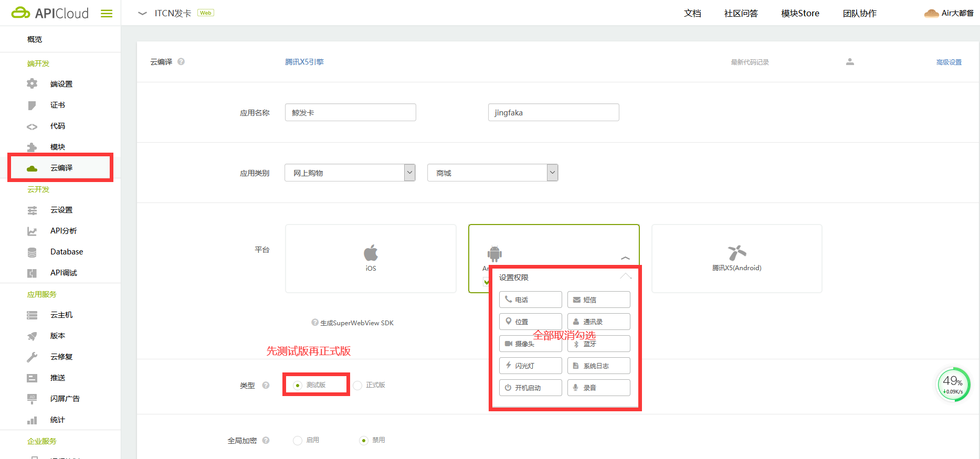980x459 pixels.
Task: Click 生成SuperWebView SDK text
Action: pos(357,323)
